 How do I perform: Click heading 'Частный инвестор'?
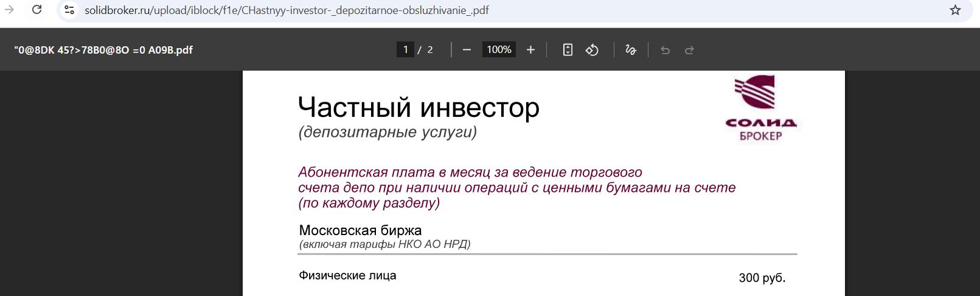tap(419, 108)
